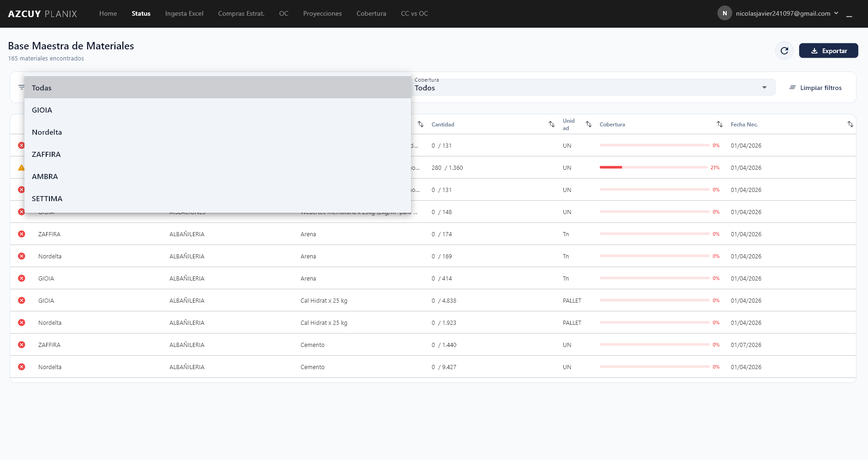
Task: Open CC vs OC navigation tab
Action: (414, 13)
